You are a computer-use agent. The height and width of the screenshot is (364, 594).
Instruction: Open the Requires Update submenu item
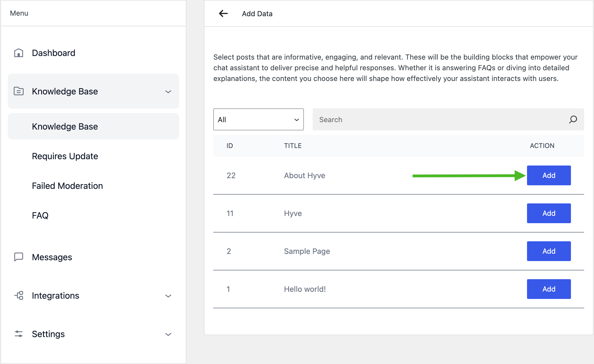coord(65,156)
